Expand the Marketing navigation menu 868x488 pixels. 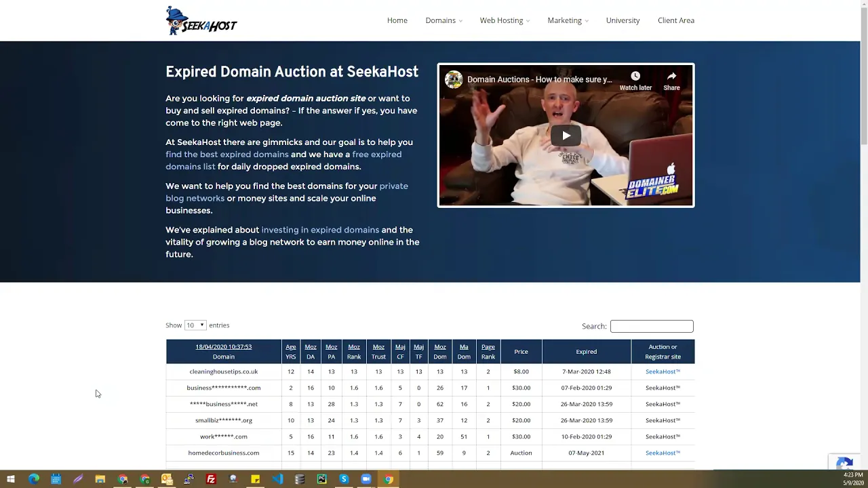(568, 20)
